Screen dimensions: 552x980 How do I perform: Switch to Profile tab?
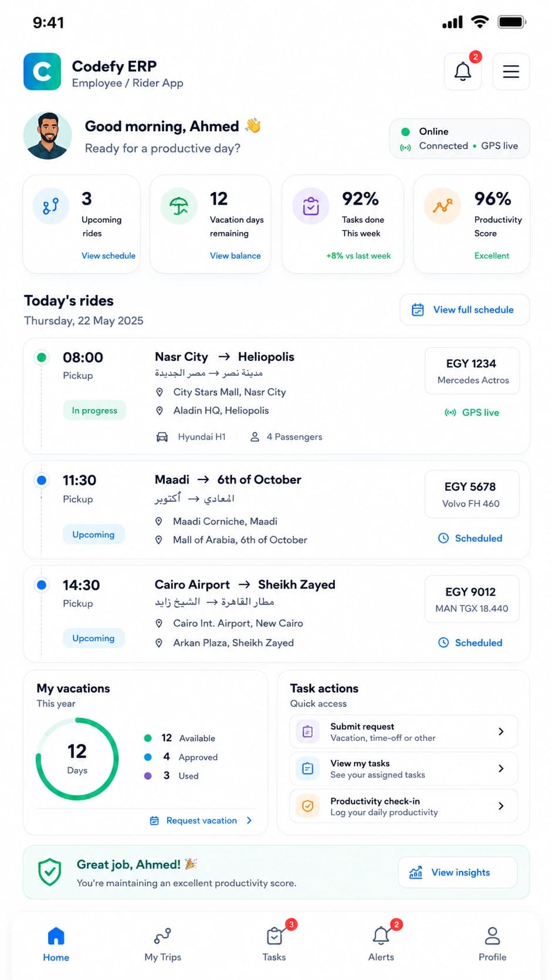click(x=492, y=944)
